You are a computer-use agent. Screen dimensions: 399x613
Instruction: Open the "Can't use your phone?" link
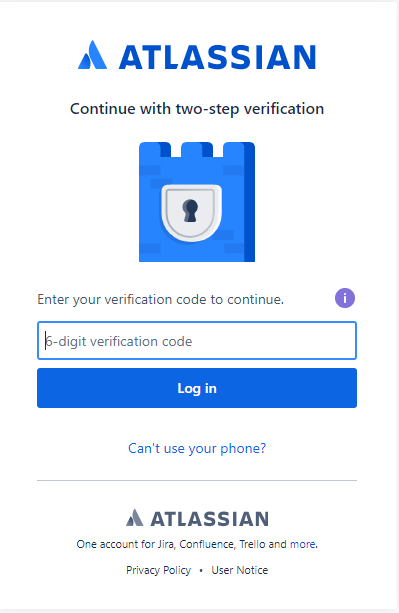pyautogui.click(x=197, y=448)
